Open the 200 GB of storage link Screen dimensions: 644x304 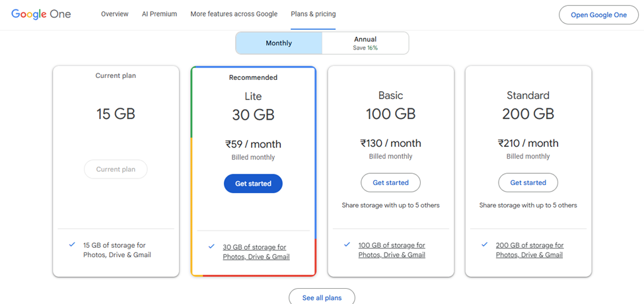530,250
